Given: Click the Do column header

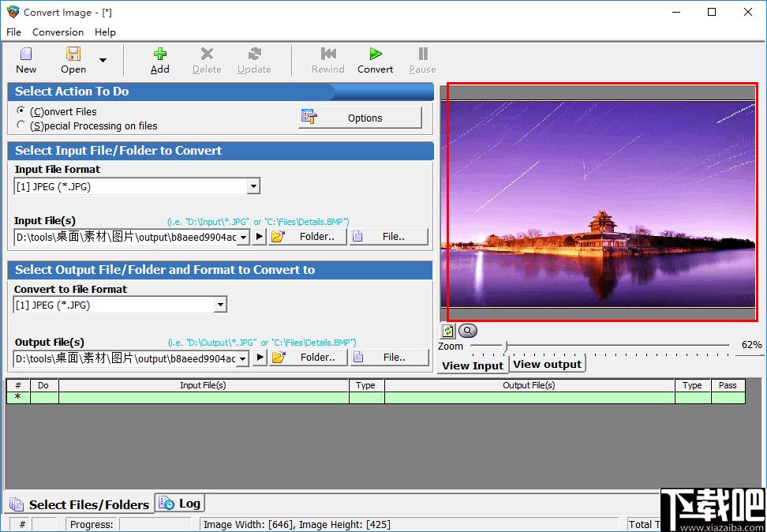Looking at the screenshot, I should pos(43,385).
